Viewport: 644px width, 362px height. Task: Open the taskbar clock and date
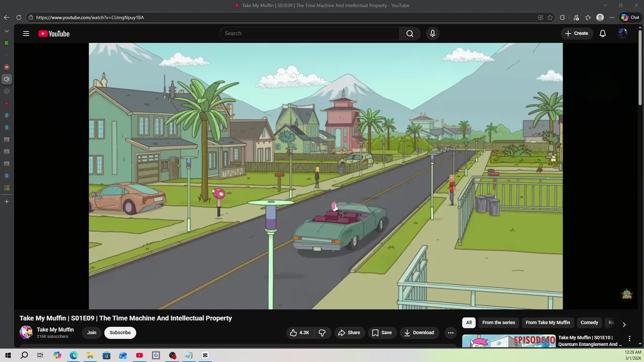[633, 355]
